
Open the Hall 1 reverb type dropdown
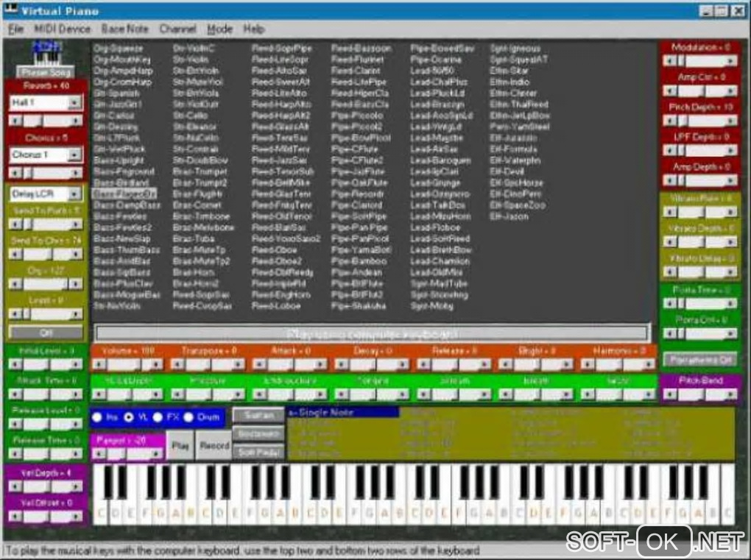pyautogui.click(x=74, y=102)
